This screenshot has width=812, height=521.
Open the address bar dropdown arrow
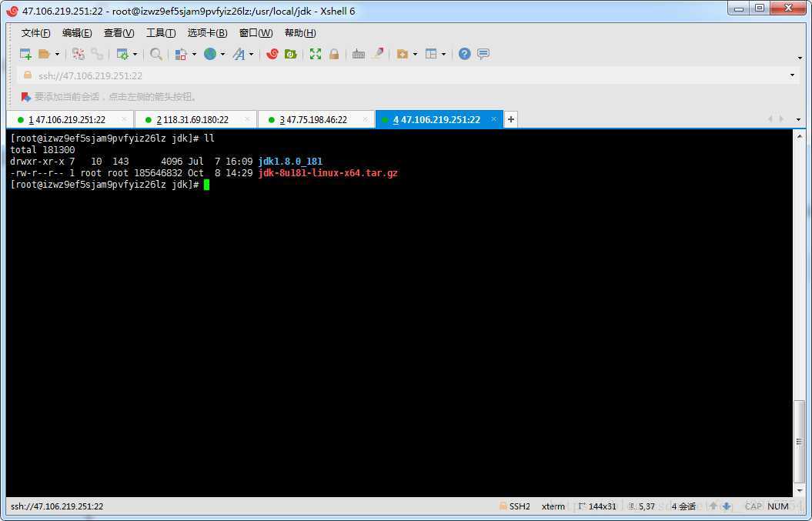point(792,75)
